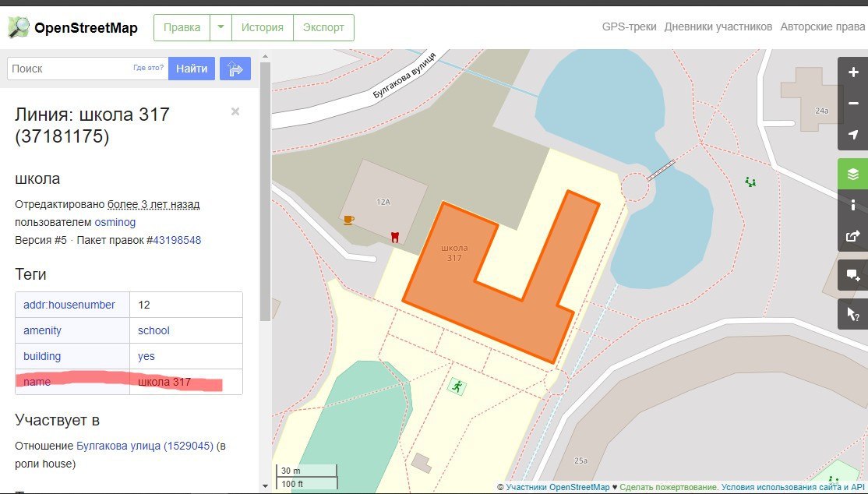The height and width of the screenshot is (494, 868).
Task: Click the dentist tooth icon on map
Action: 395,236
